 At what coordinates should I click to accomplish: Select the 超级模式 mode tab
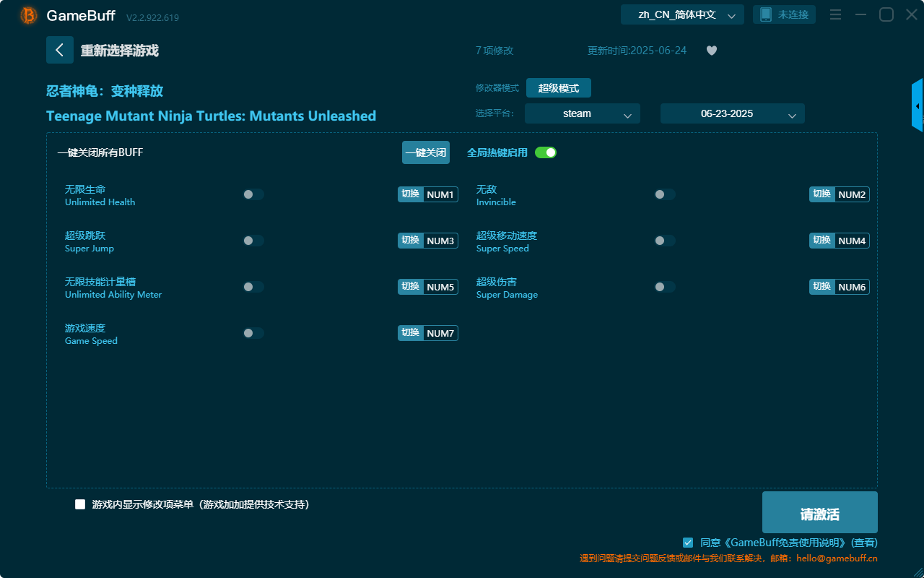tap(558, 88)
